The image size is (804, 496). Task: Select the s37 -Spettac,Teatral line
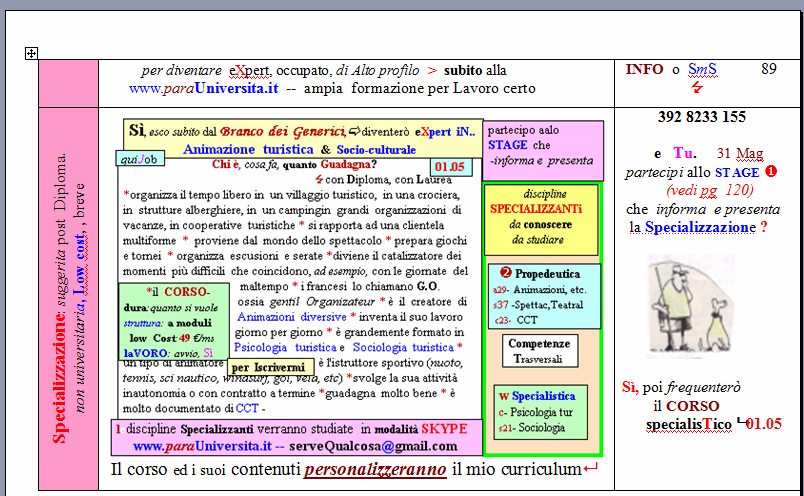(538, 305)
